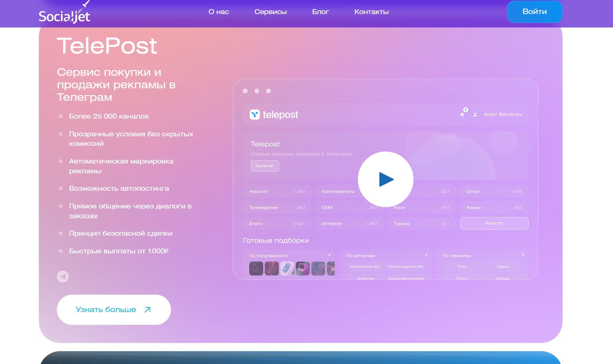Click the cart icon with badge 1
Viewport: 613px width, 364px height.
click(462, 115)
